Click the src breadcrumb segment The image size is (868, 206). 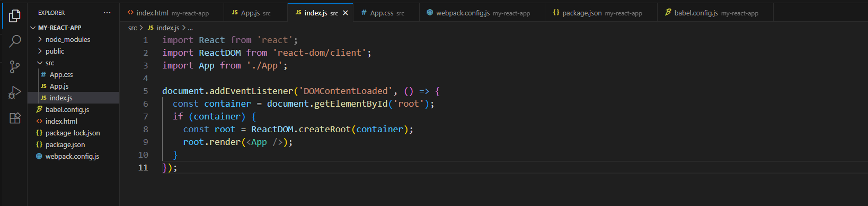coord(132,28)
